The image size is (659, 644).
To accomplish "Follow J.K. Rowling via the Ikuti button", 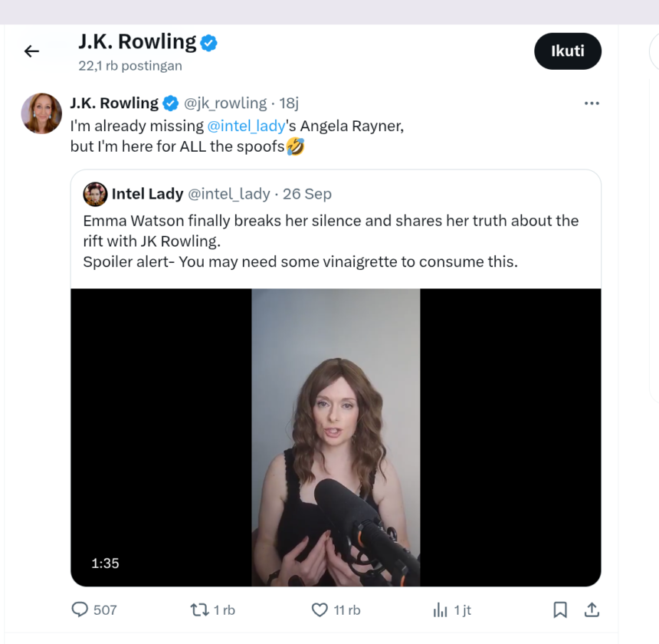I will [568, 51].
